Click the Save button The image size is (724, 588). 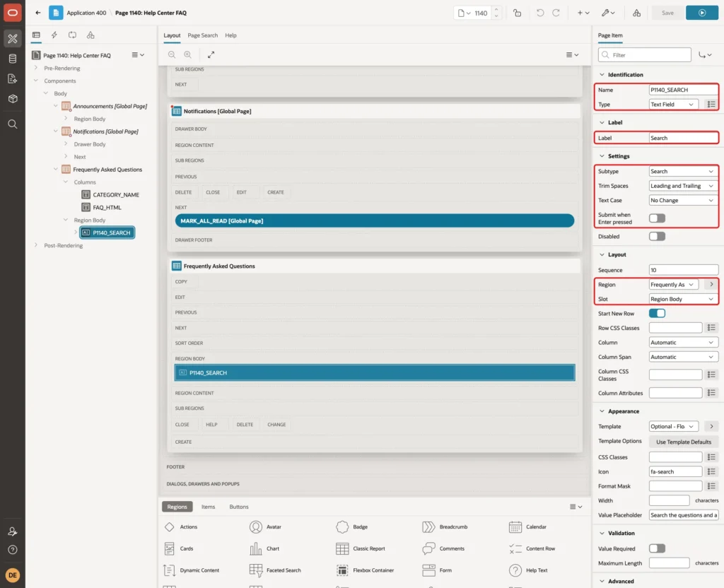point(667,13)
